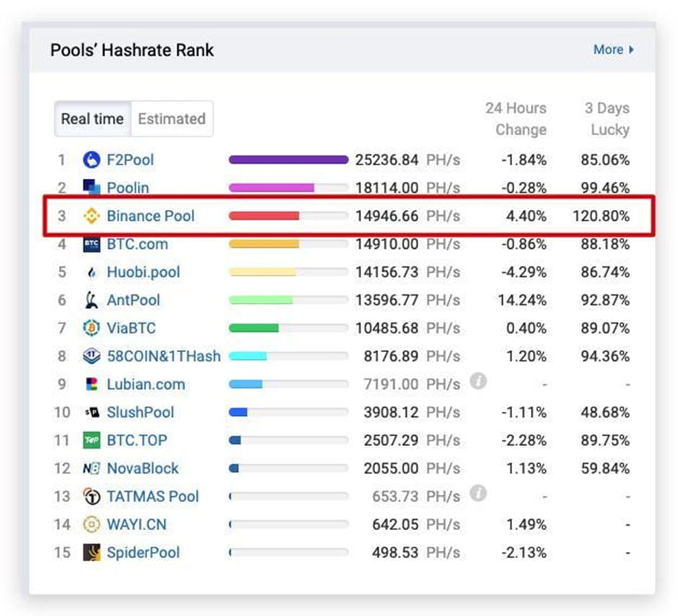Select the Real time tab
Image resolution: width=678 pixels, height=616 pixels.
pos(92,119)
